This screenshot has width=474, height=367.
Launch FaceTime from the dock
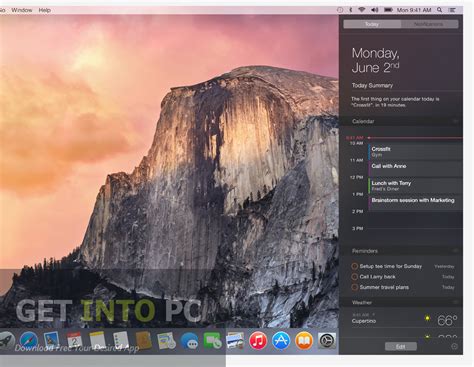[x=212, y=341]
